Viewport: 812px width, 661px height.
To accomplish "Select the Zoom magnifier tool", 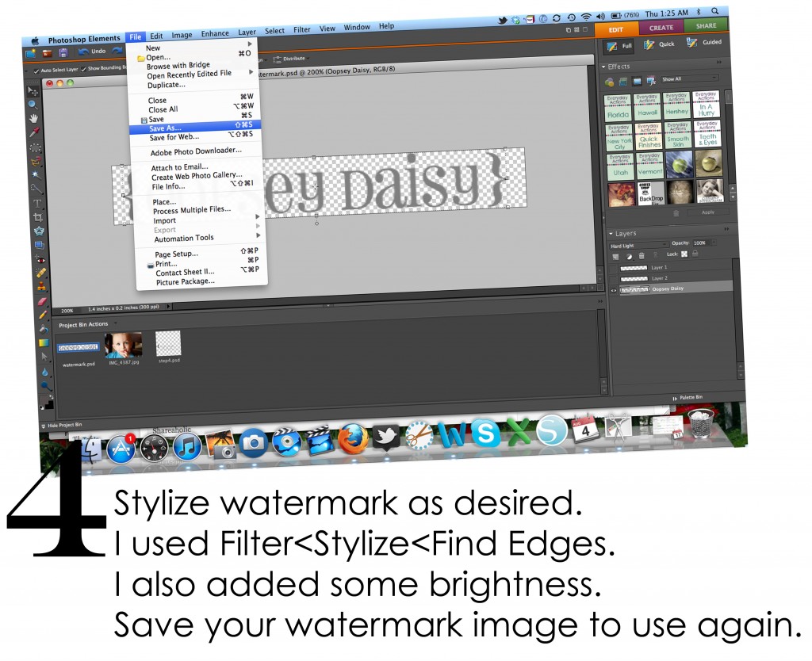I will point(33,105).
